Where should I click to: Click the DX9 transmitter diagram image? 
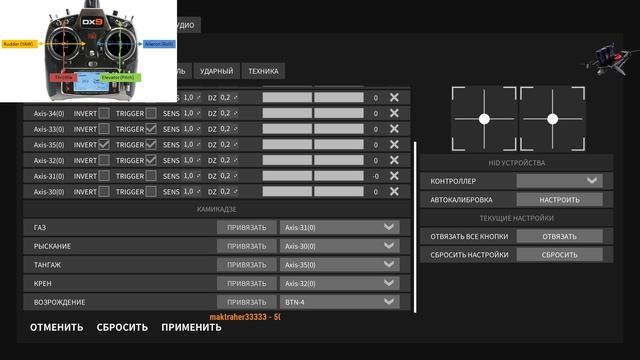[x=89, y=51]
